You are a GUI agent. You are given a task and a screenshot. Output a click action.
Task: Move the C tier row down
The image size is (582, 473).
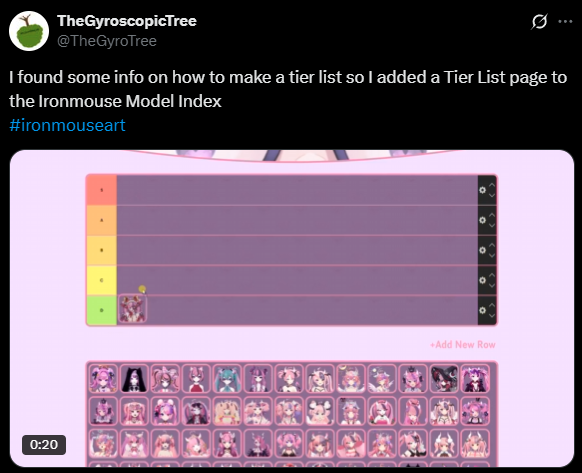tap(492, 286)
